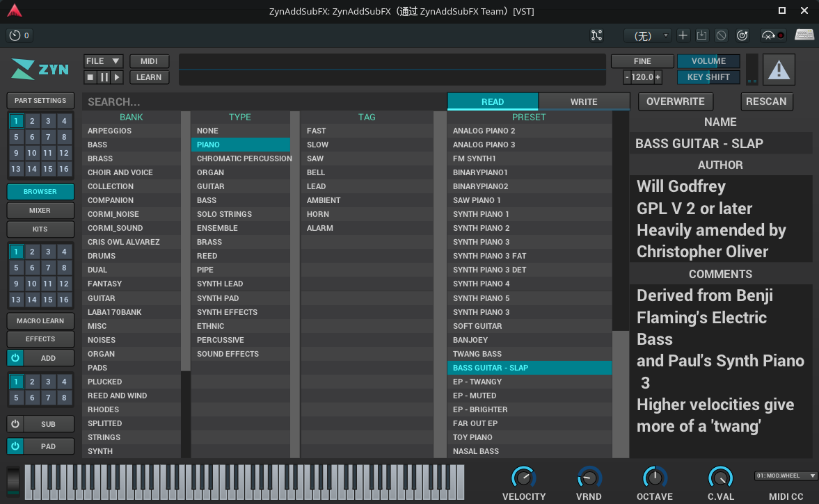Open the MIXER view
819x504 pixels.
coord(40,210)
